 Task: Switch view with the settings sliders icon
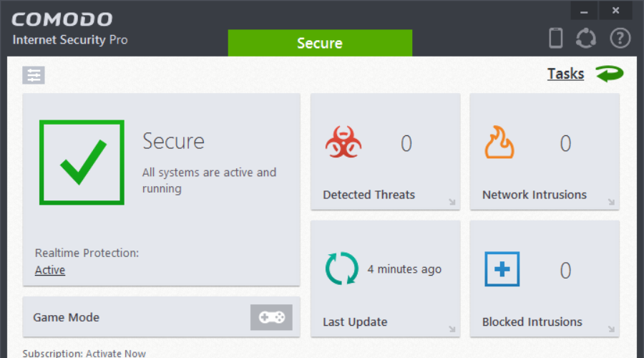pos(34,75)
